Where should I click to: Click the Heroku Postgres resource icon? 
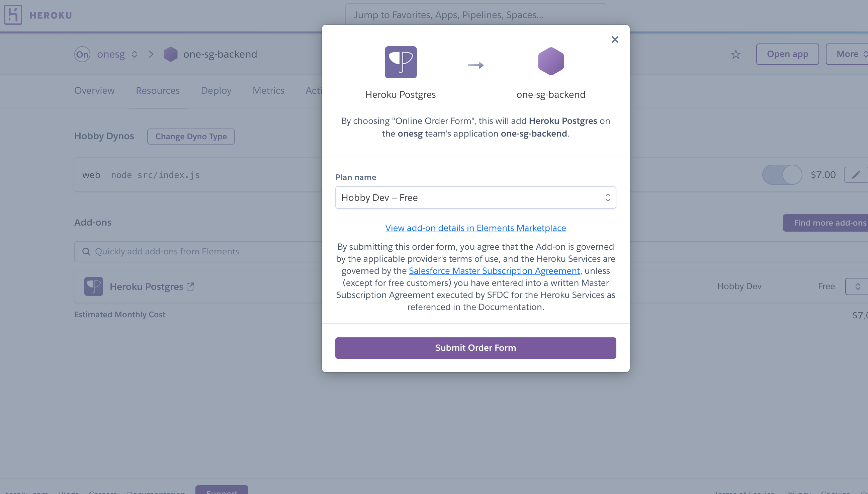coord(94,286)
